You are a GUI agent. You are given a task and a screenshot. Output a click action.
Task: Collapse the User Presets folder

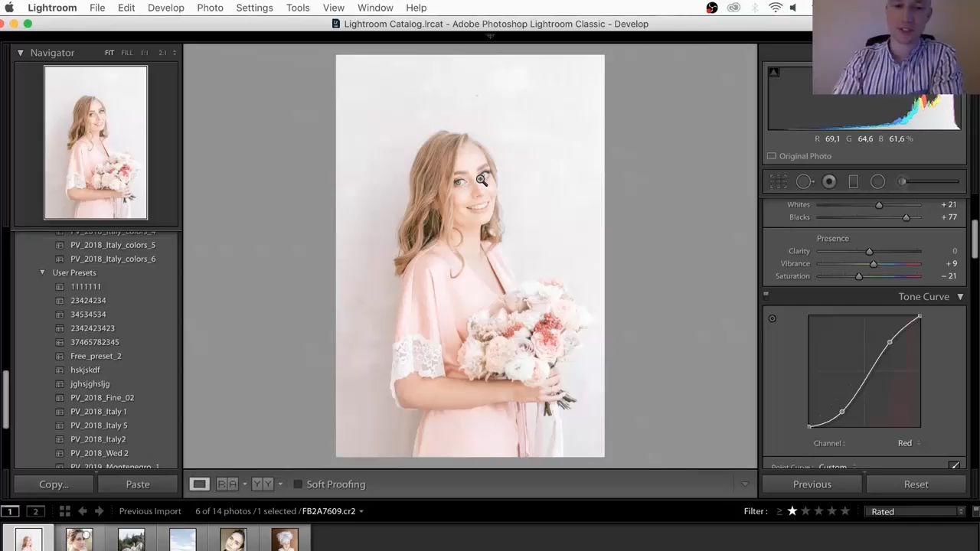click(43, 272)
